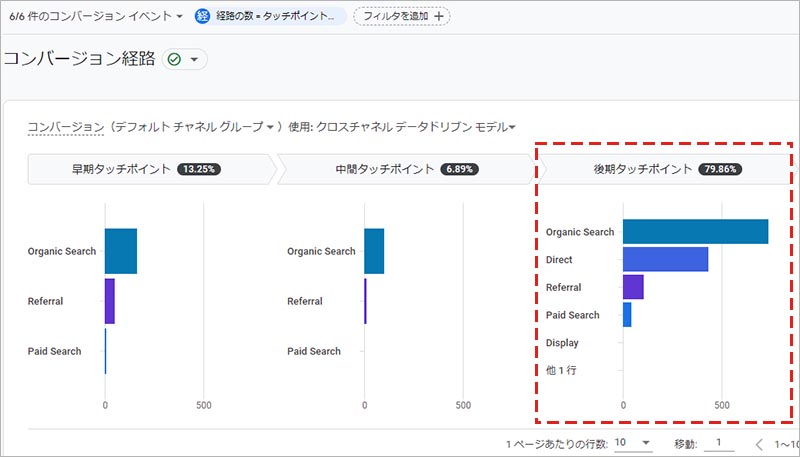Click the Paid Search bar in late touchpoints
This screenshot has width=800, height=457.
627,315
